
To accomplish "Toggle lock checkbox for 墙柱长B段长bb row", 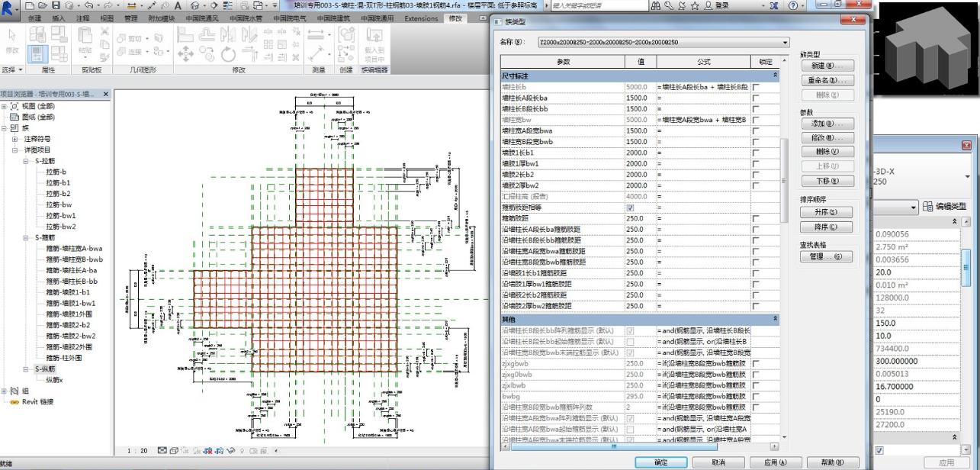I will click(x=756, y=109).
